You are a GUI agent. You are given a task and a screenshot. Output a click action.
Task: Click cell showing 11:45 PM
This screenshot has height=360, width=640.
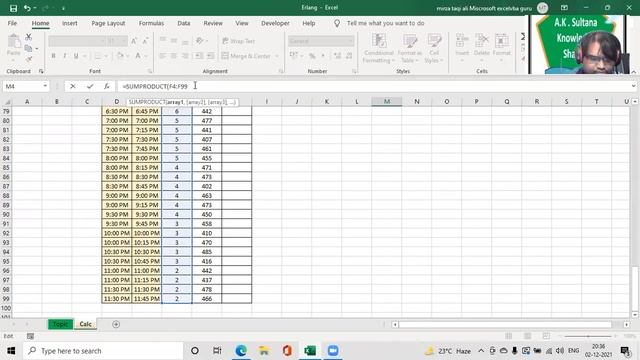tap(147, 299)
